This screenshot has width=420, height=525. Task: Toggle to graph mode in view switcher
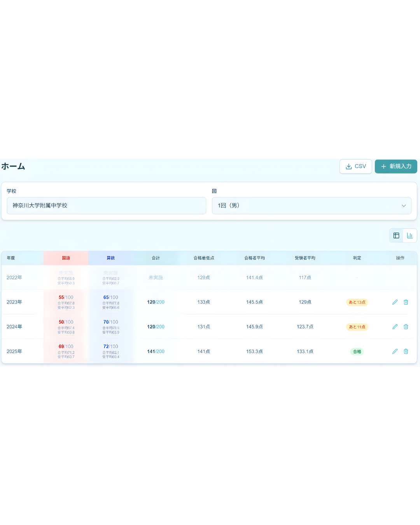coord(409,235)
